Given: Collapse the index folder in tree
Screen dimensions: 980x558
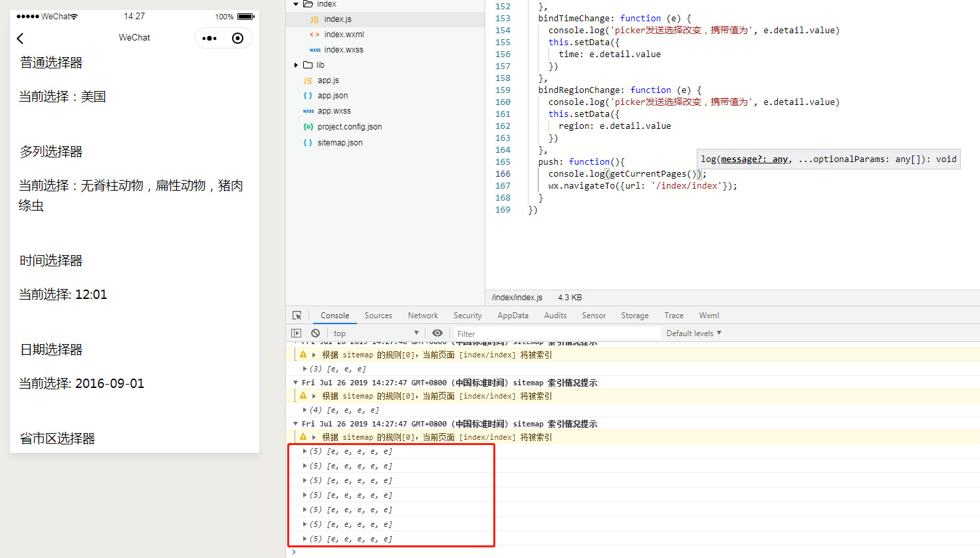Looking at the screenshot, I should tap(296, 4).
